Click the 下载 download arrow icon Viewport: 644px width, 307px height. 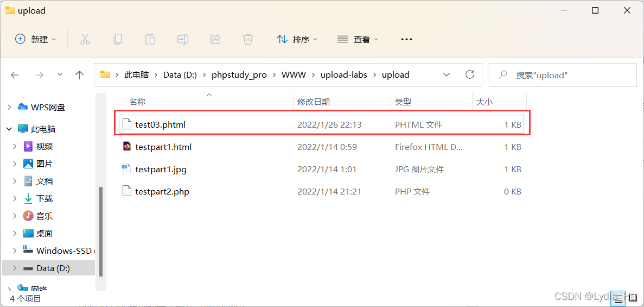(28, 199)
